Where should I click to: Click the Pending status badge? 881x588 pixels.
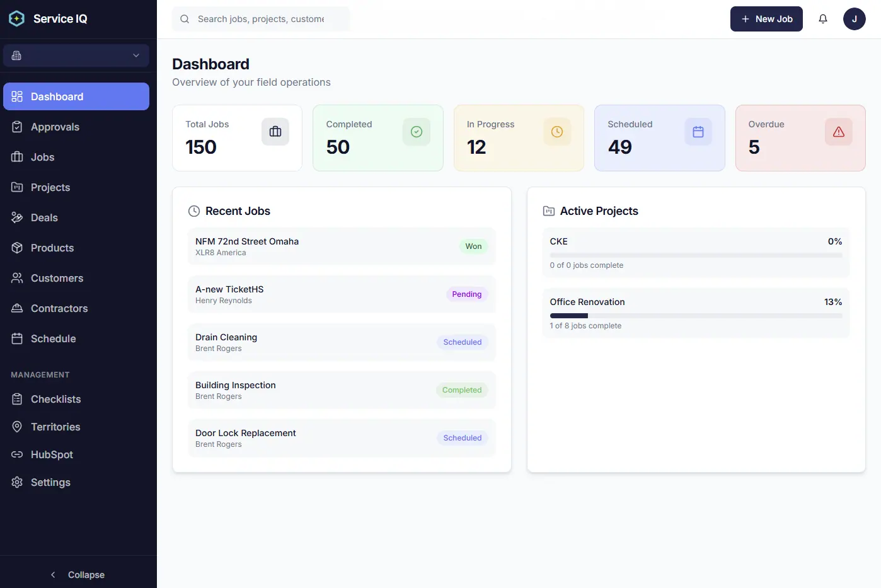[x=467, y=294]
